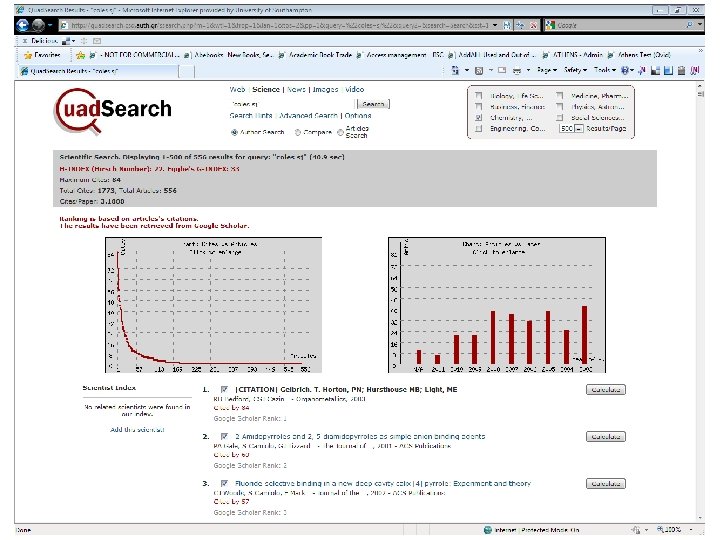Switch to the News search tab
720x540 pixels.
(296, 90)
